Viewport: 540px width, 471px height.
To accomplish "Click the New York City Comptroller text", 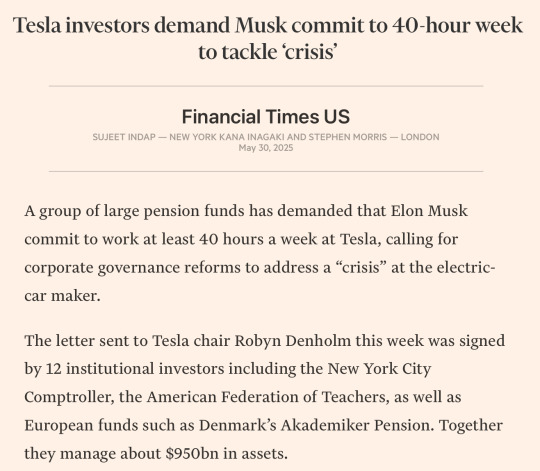I will (x=228, y=383).
